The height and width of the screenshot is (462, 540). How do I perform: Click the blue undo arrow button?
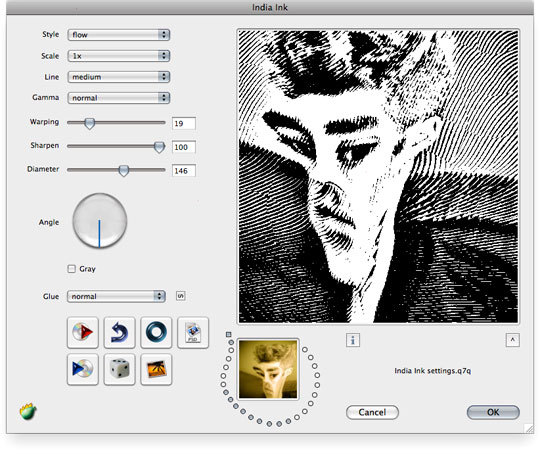coord(120,333)
